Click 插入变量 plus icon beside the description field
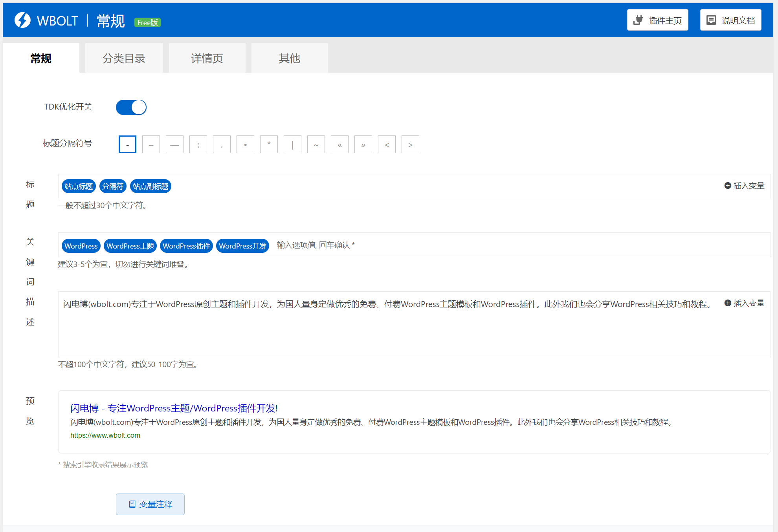 click(x=727, y=303)
